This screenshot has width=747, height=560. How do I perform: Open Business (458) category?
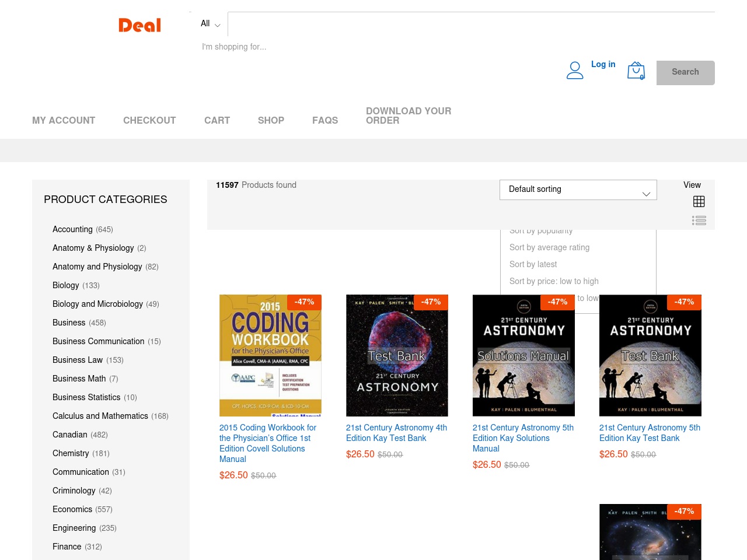coord(69,323)
